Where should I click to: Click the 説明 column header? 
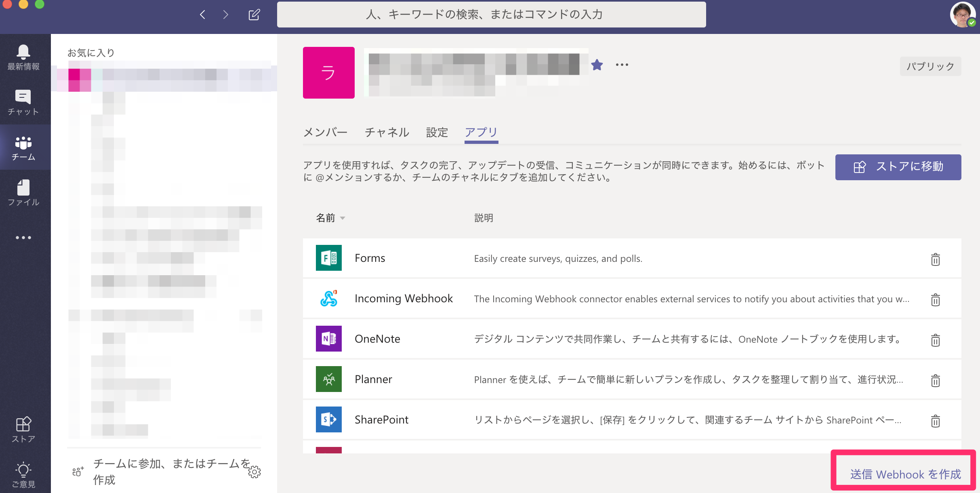pyautogui.click(x=484, y=218)
